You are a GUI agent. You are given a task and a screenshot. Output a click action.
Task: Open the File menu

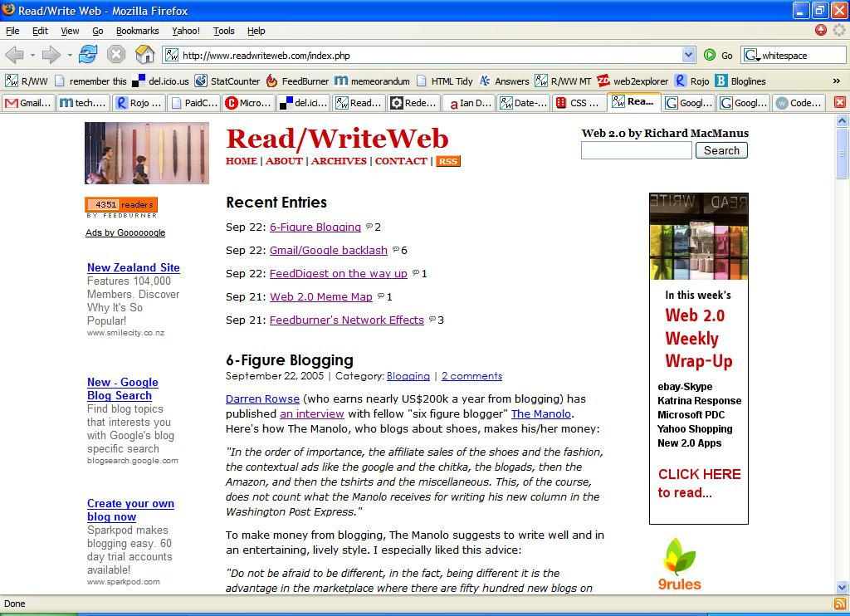pos(12,31)
